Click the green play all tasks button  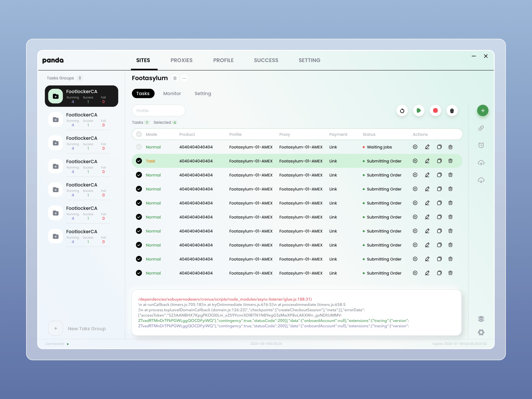tap(419, 111)
